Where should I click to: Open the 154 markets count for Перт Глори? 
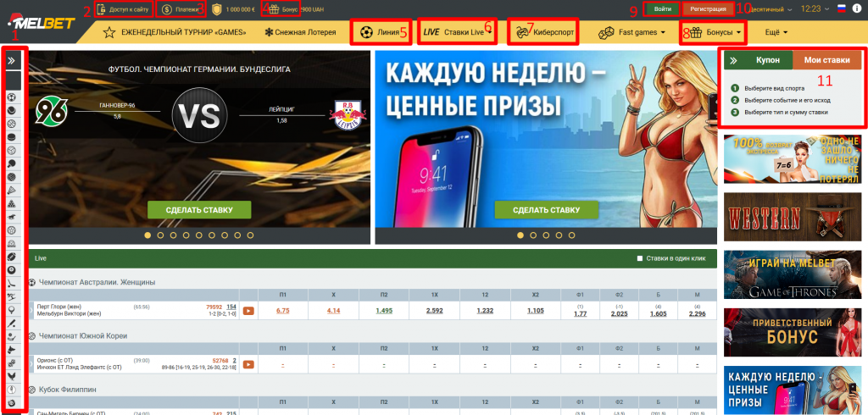point(231,307)
